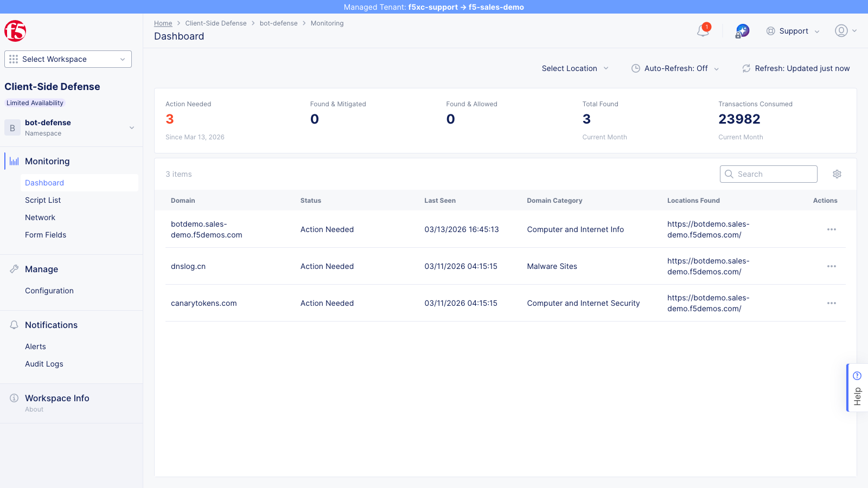The height and width of the screenshot is (488, 868).
Task: Click the Home breadcrumb link
Action: tap(163, 23)
